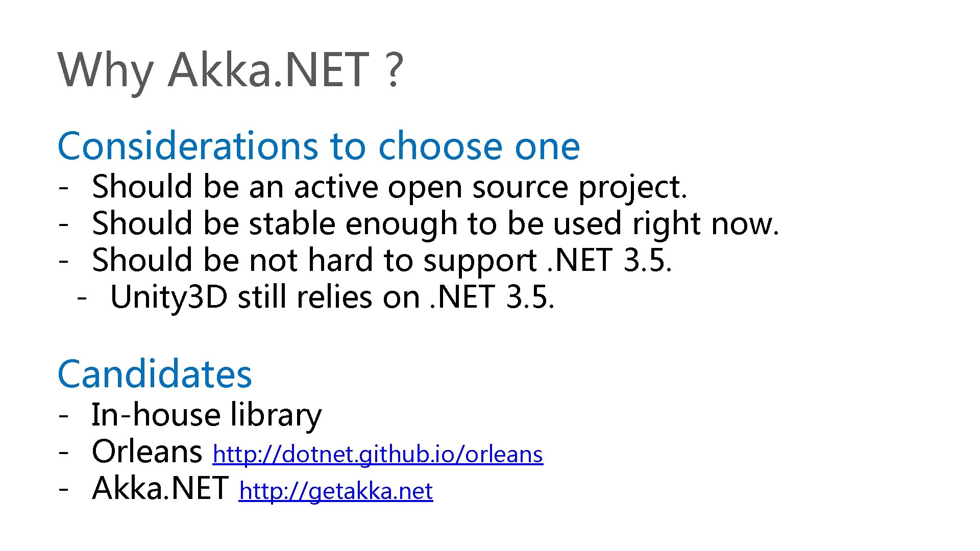Click the word 'library' in the Candidates section
The height and width of the screenshot is (551, 980).
tap(276, 415)
